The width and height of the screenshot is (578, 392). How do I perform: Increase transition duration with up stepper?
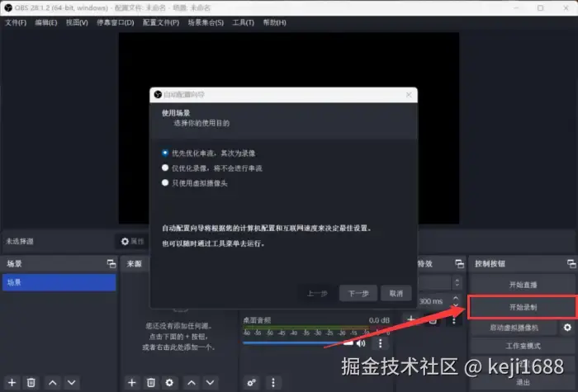pos(456,298)
